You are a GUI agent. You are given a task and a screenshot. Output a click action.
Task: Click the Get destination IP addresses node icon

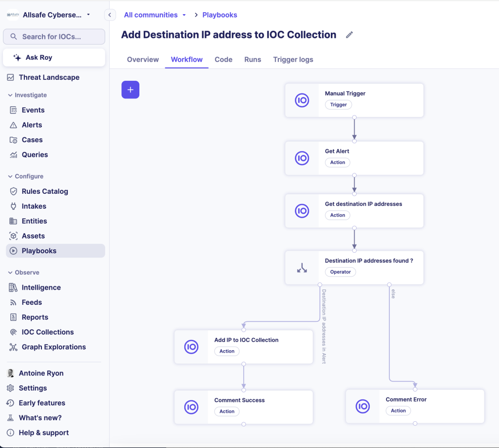tap(302, 211)
